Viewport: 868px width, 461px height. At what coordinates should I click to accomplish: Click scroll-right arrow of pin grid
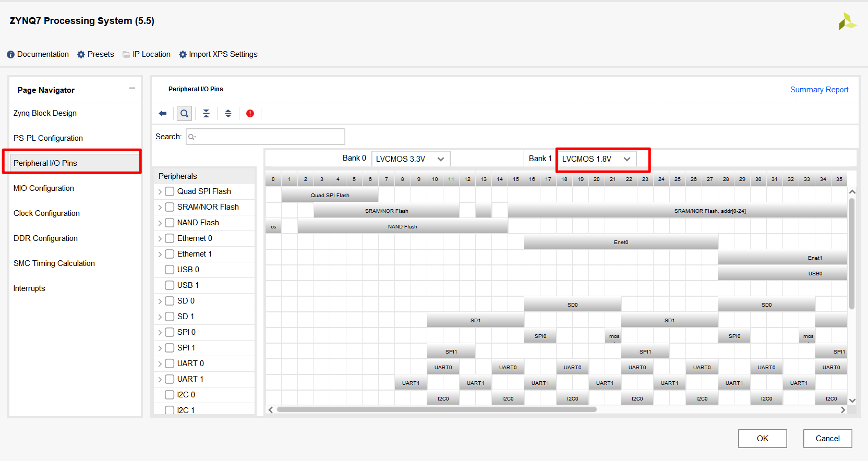click(843, 410)
